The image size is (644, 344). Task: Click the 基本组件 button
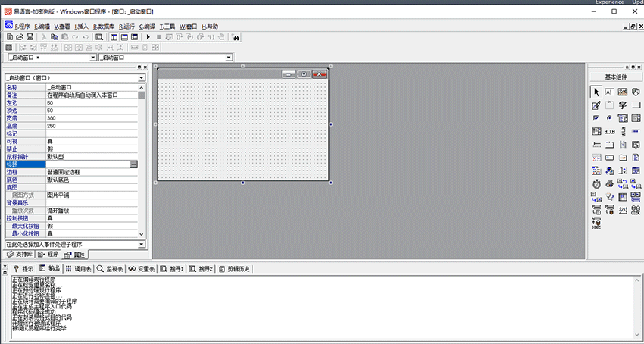(x=616, y=77)
